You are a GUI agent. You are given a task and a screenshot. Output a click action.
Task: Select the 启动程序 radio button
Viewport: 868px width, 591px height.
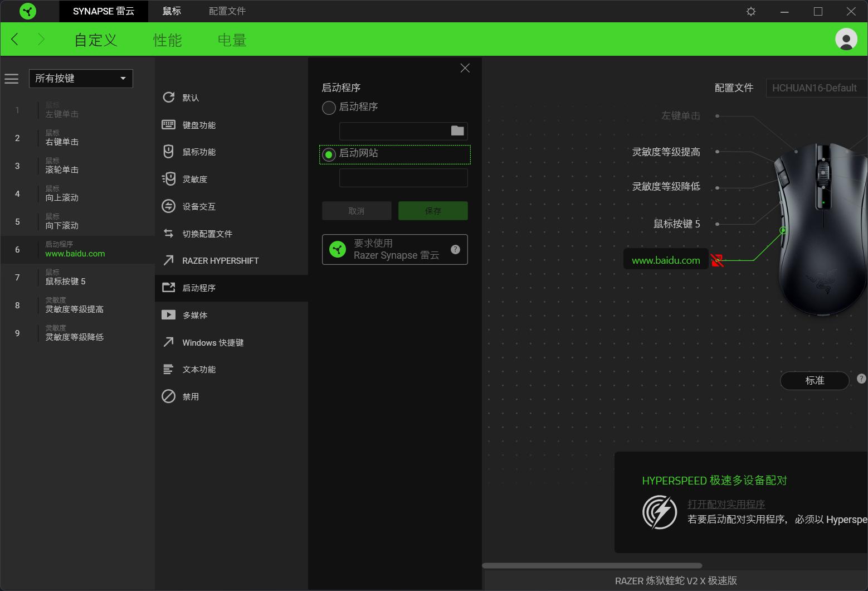coord(329,108)
